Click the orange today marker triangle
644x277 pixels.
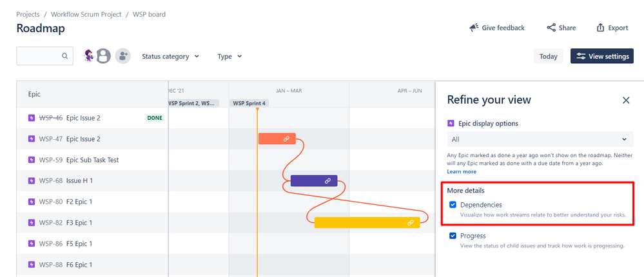pyautogui.click(x=257, y=109)
